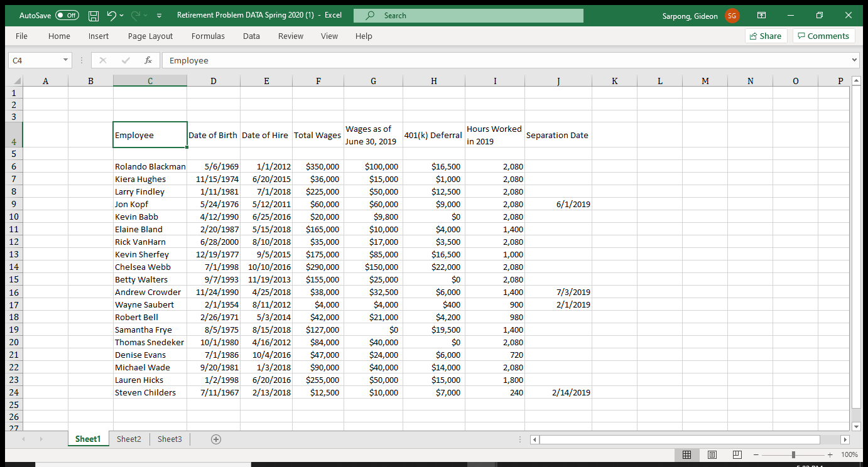This screenshot has height=467, width=868.
Task: Open the Help tab
Action: [364, 36]
